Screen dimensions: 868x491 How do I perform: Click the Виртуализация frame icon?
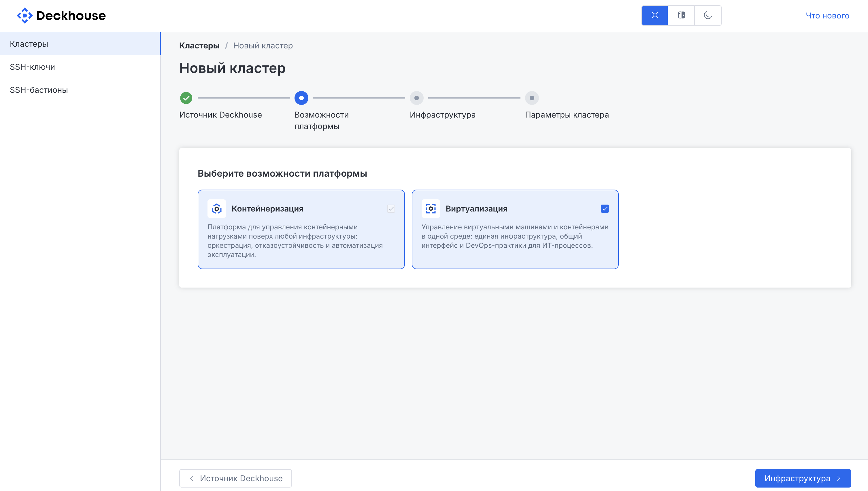(x=431, y=209)
